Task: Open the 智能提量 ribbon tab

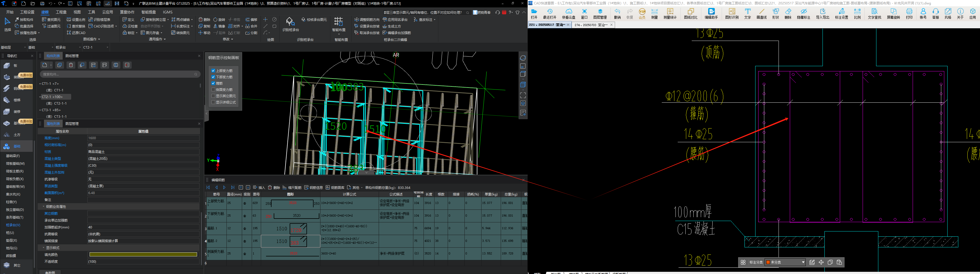Action: tap(149, 12)
